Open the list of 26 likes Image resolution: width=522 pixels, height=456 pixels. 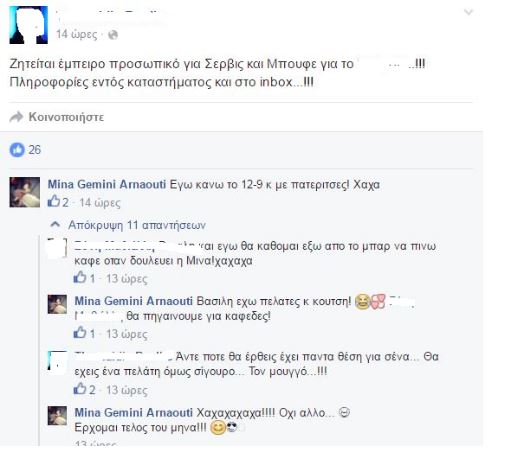point(35,150)
